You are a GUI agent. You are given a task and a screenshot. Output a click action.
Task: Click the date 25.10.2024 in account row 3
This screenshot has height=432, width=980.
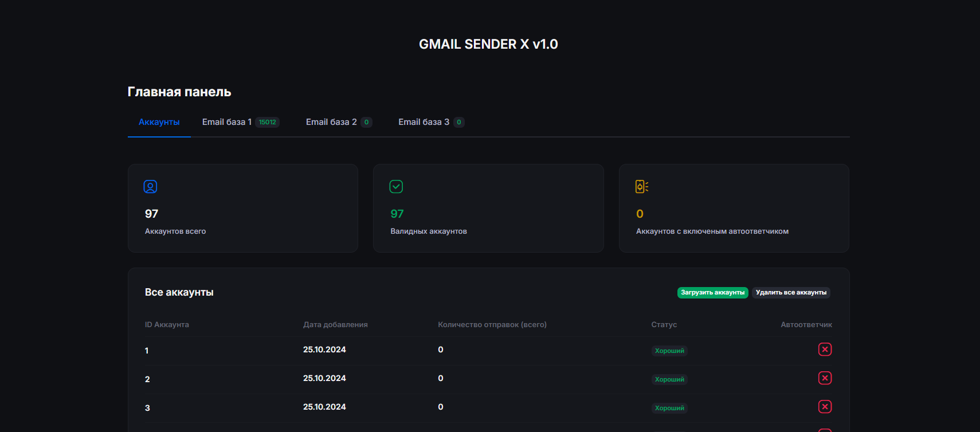[x=324, y=407]
